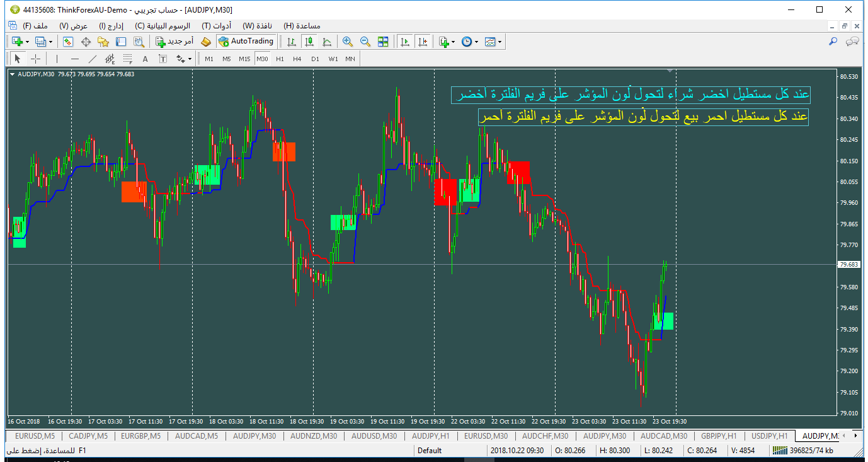Image resolution: width=868 pixels, height=462 pixels.
Task: Click the green rectangle near latest candles
Action: tap(663, 321)
